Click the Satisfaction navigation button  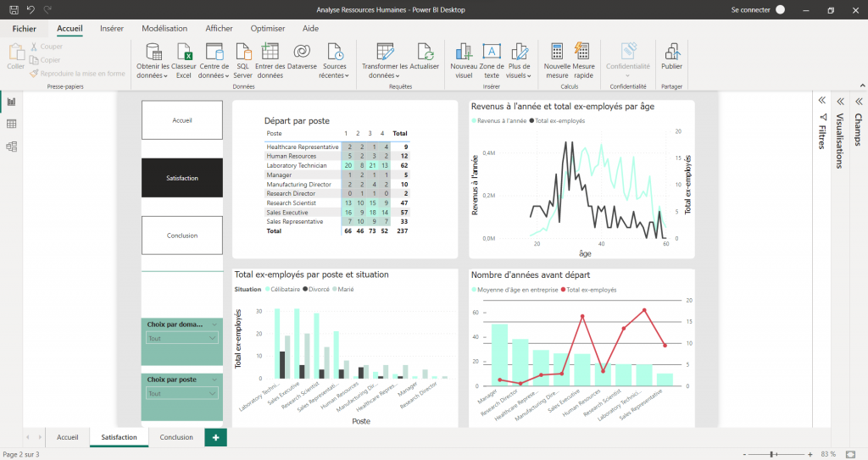(x=182, y=178)
